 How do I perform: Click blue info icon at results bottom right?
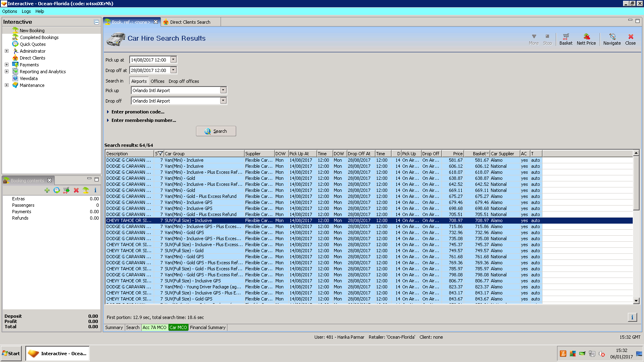(x=632, y=317)
